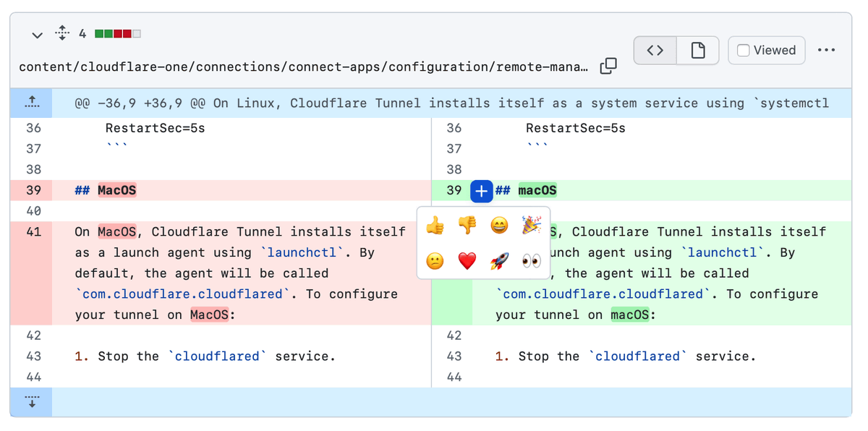Click the hunk header '@@ -36,9 +36,9 @@'
This screenshot has width=868, height=431.
140,103
